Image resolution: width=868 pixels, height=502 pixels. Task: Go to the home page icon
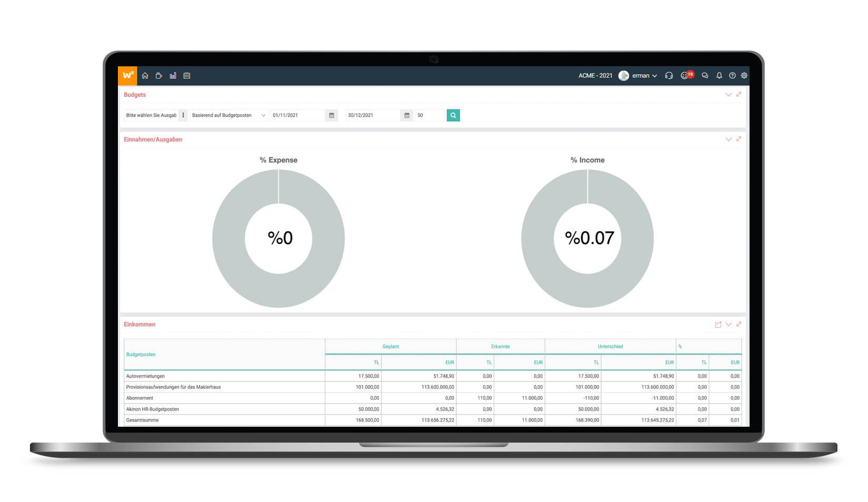[x=145, y=76]
